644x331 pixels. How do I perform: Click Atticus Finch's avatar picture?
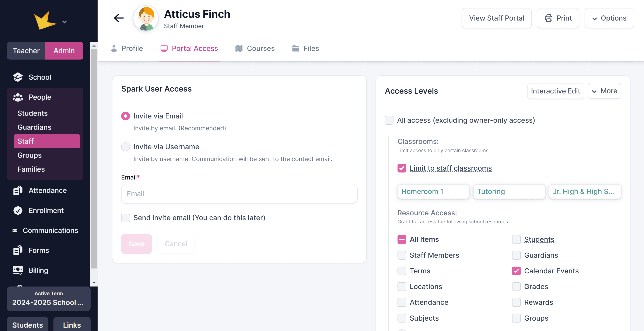(146, 19)
